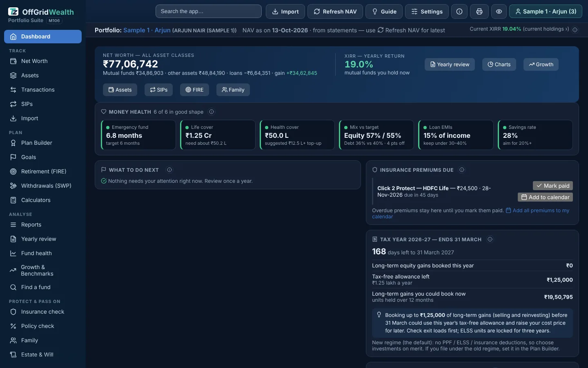Click the print icon button
The height and width of the screenshot is (368, 588).
(x=479, y=11)
